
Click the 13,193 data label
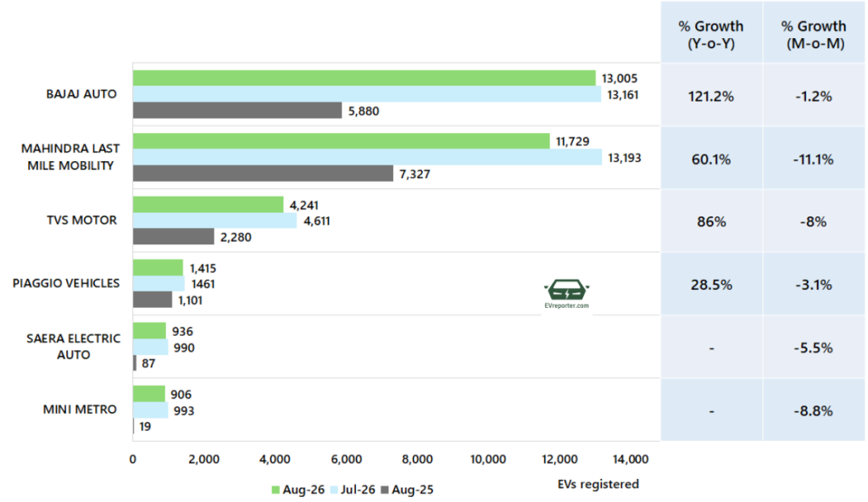[625, 158]
